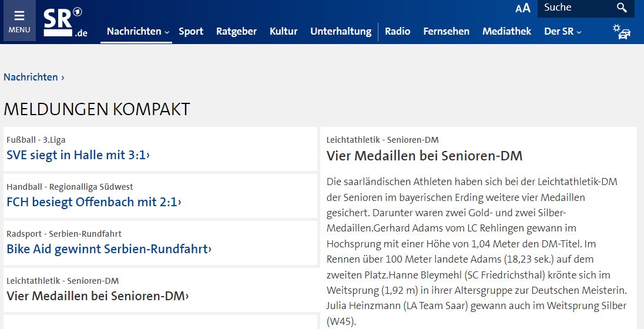Open article SVE siegt in Halle
Image resolution: width=644 pixels, height=329 pixels.
tap(78, 155)
